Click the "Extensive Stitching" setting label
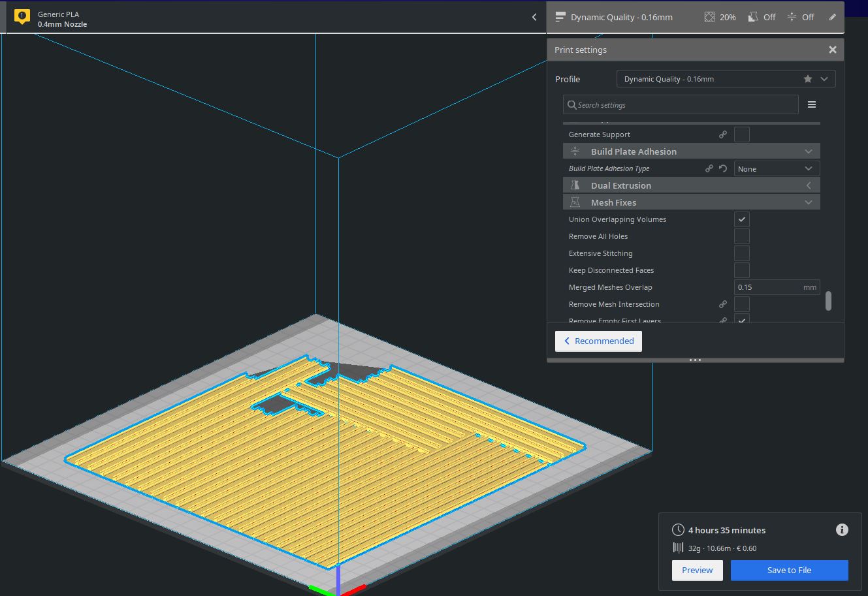This screenshot has height=596, width=868. tap(601, 253)
